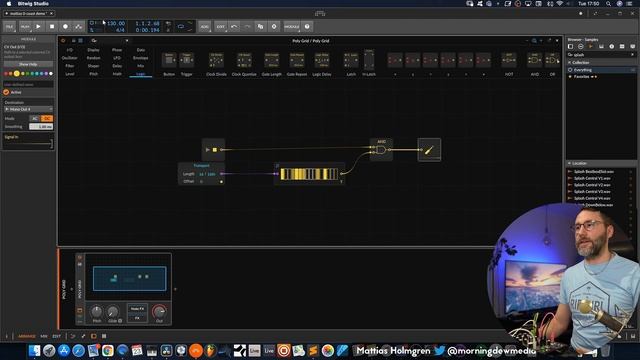The image size is (640, 360).
Task: Select the Oscillator module category
Action: click(x=70, y=58)
